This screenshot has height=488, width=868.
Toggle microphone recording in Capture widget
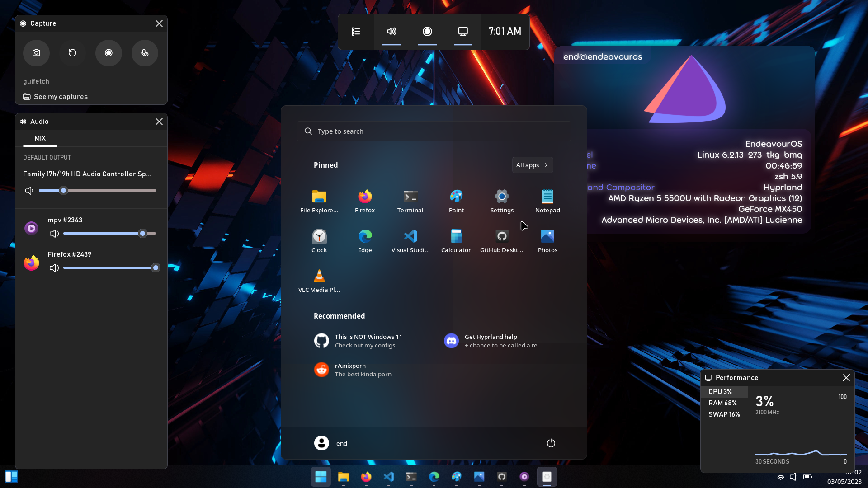[144, 53]
